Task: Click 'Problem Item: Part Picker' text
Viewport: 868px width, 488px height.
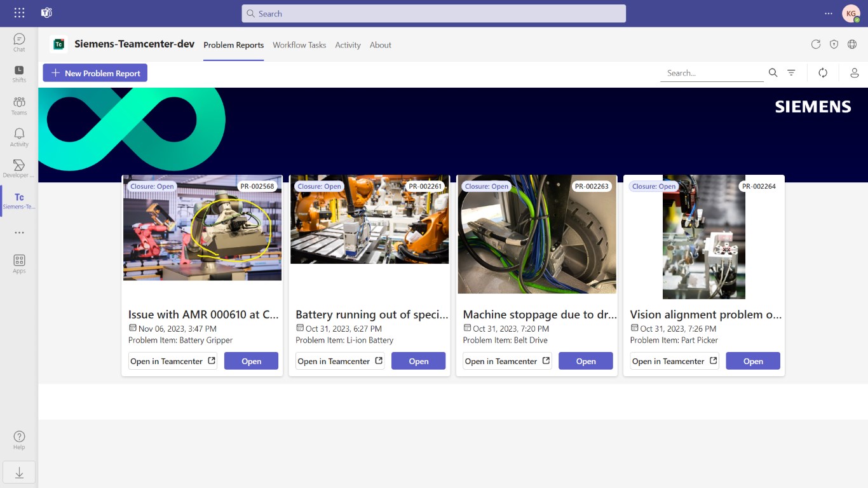Action: [674, 340]
